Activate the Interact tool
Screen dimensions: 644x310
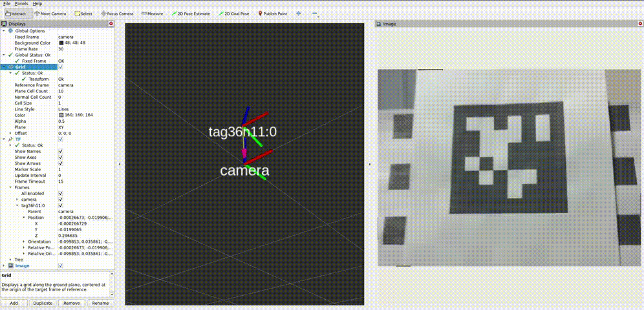16,14
